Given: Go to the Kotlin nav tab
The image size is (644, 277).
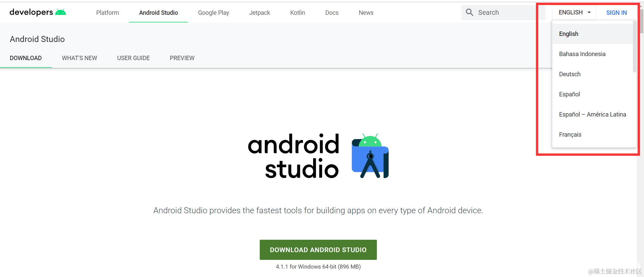Looking at the screenshot, I should 298,12.
